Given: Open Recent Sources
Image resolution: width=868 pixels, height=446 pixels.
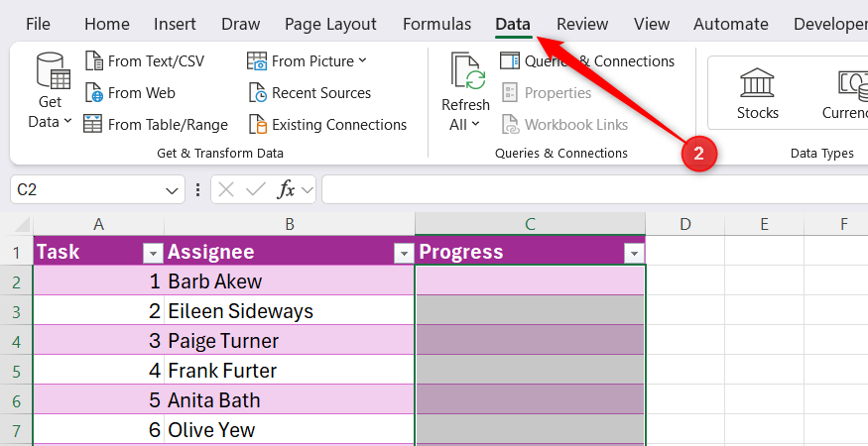Looking at the screenshot, I should (x=310, y=93).
